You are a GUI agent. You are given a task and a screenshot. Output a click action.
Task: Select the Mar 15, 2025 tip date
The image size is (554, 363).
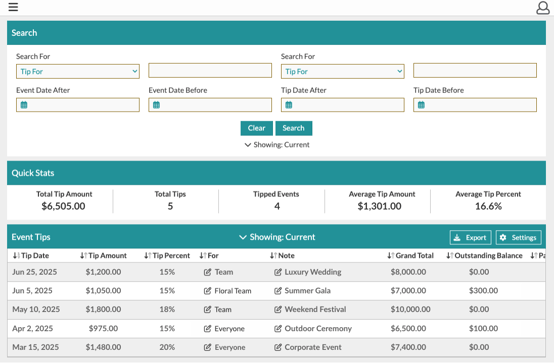36,347
